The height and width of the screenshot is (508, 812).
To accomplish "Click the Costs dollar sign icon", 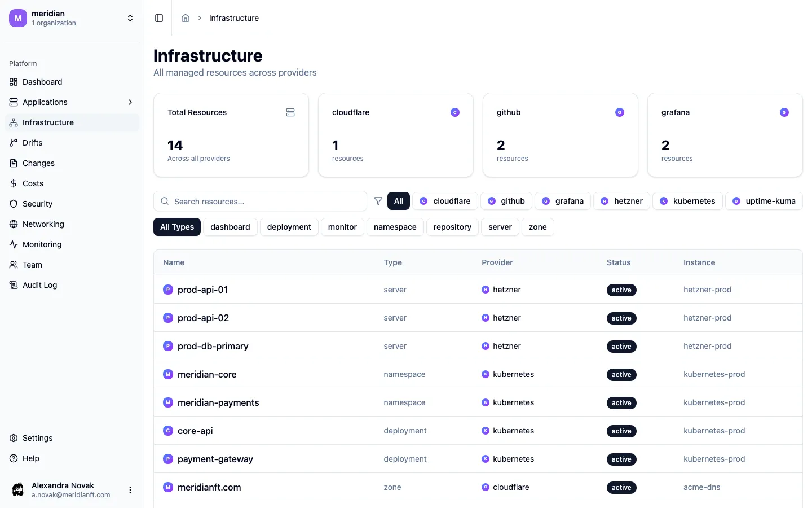I will pyautogui.click(x=12, y=183).
